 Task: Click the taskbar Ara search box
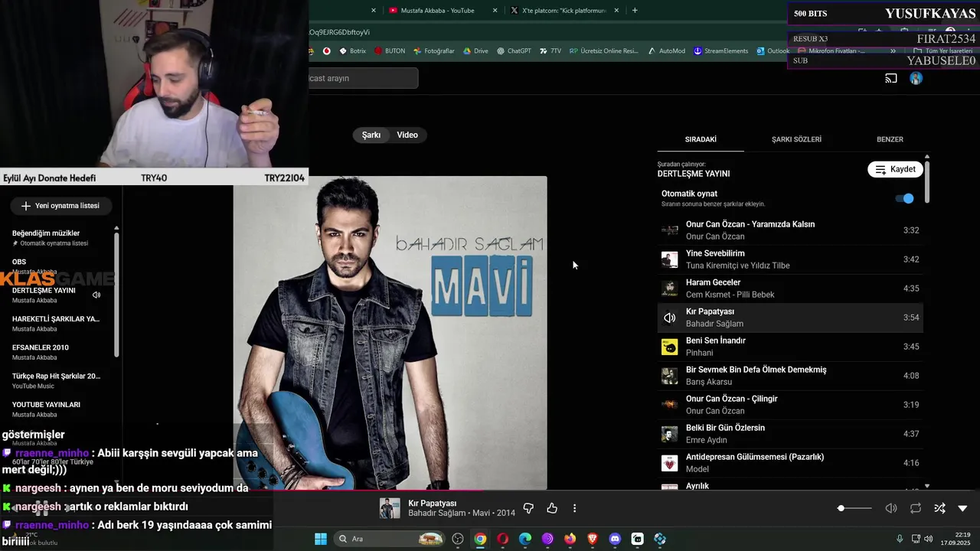point(391,539)
